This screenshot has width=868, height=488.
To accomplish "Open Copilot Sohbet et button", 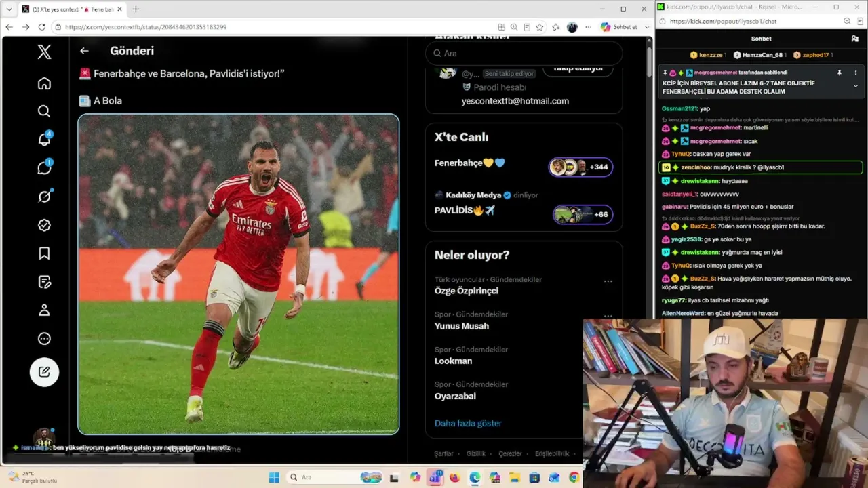I will (x=619, y=27).
